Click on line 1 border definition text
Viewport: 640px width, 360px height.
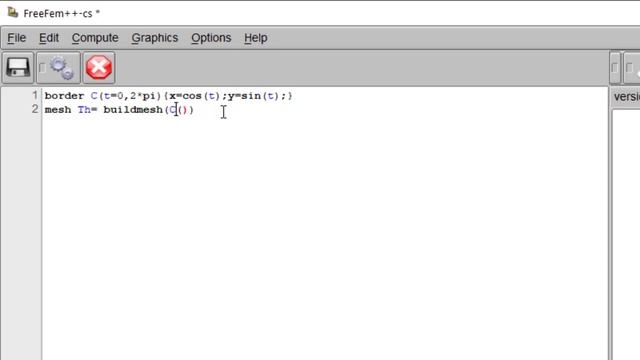click(169, 96)
